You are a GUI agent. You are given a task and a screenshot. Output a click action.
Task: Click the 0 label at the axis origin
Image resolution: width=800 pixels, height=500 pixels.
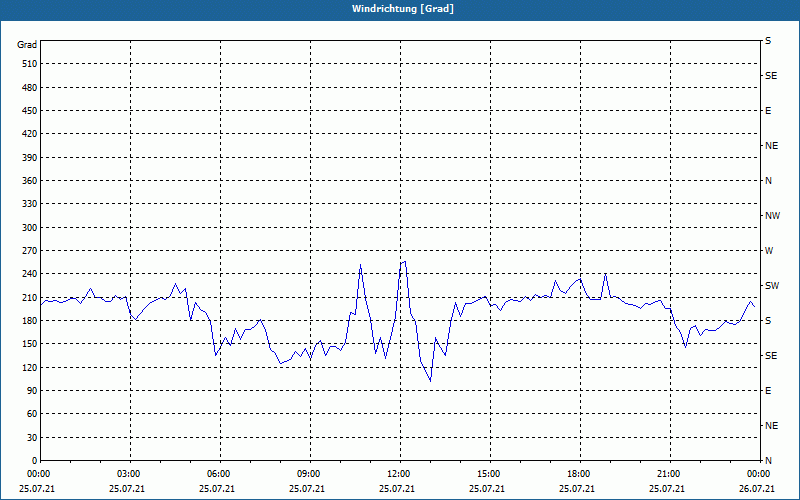34,461
